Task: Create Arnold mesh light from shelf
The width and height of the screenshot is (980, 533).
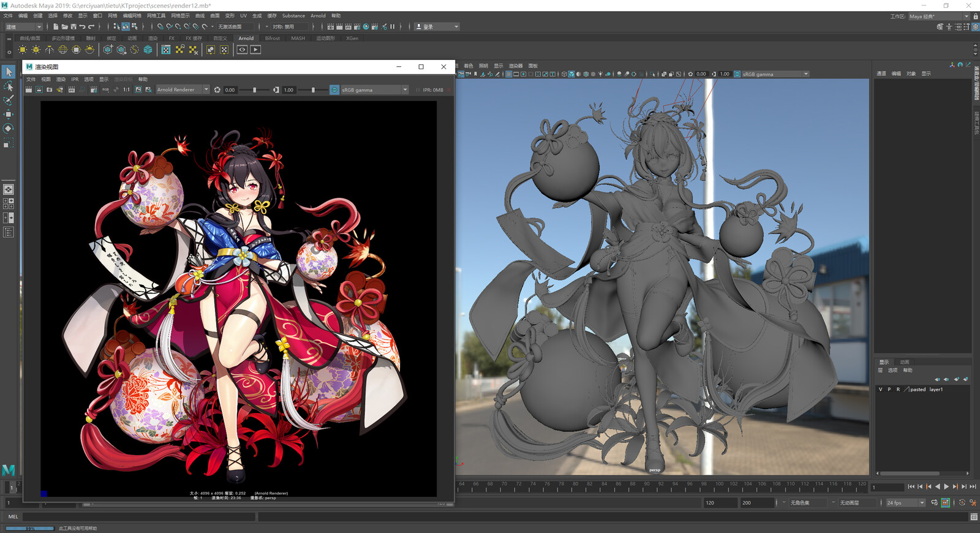Action: 36,50
